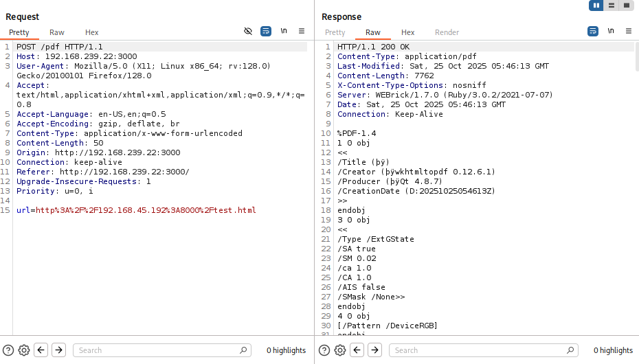Viewport: 639px width, 364px height.
Task: Select the tabbed layout button top-right
Action: click(x=626, y=5)
